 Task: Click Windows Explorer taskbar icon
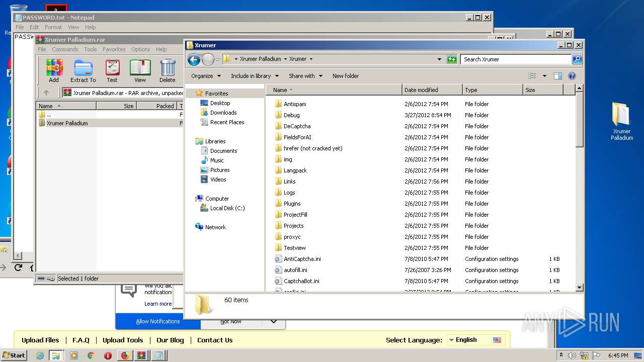tap(56, 355)
